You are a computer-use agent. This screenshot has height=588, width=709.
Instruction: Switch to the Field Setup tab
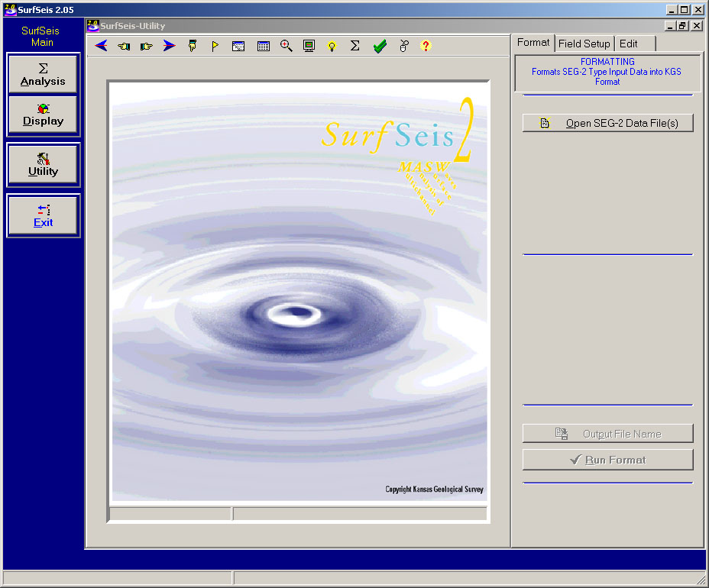(584, 44)
